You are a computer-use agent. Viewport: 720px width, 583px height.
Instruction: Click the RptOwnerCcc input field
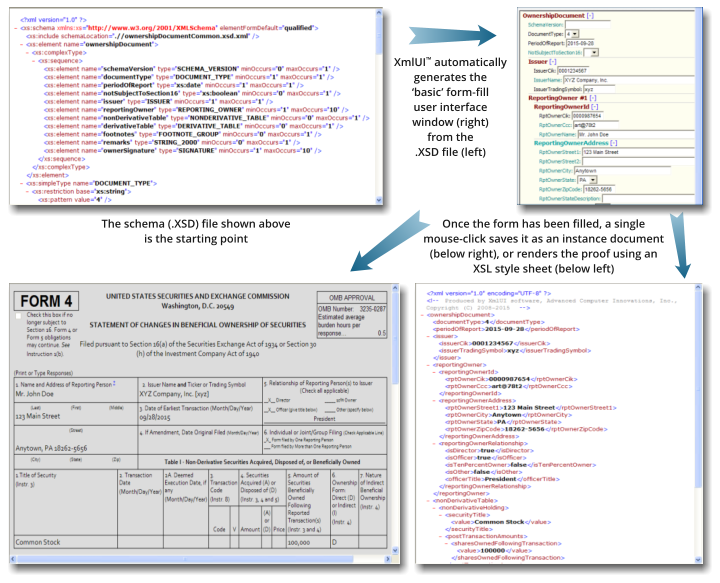tap(596, 125)
